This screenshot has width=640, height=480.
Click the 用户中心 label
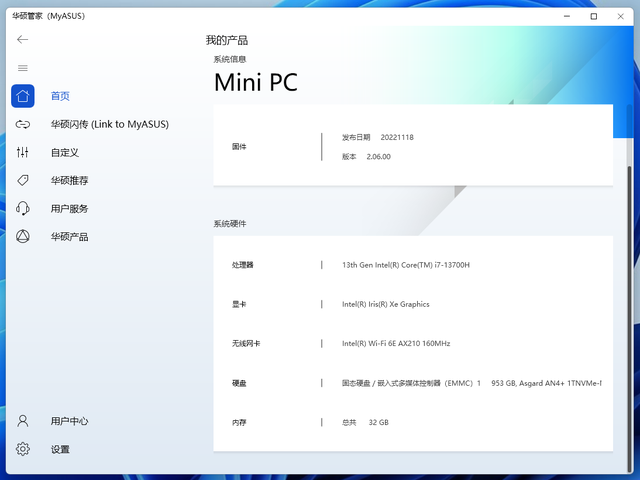tap(69, 421)
